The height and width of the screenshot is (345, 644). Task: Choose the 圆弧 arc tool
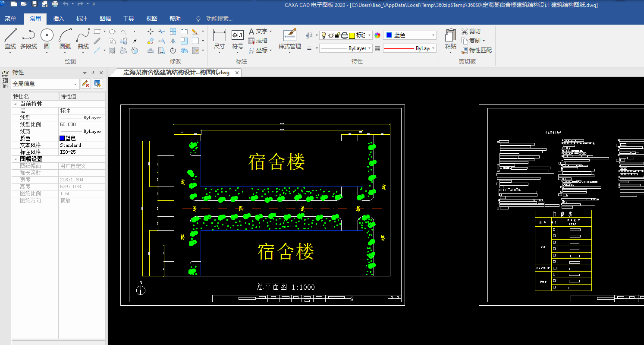point(65,40)
